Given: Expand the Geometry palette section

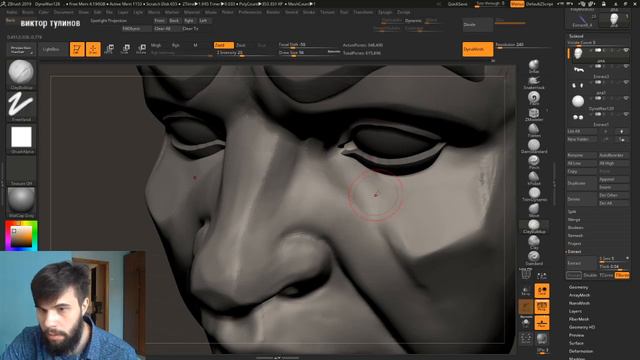Looking at the screenshot, I should (x=579, y=287).
